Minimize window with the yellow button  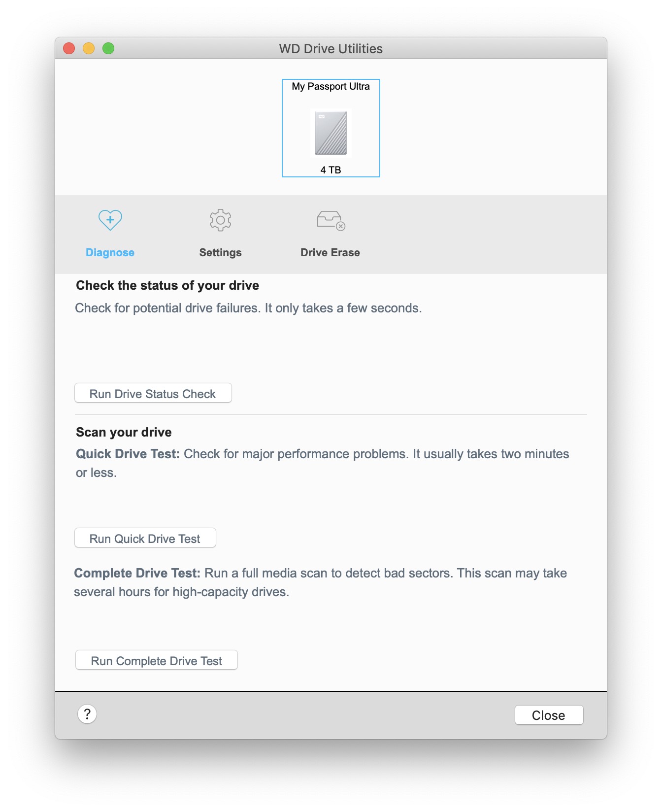click(89, 48)
